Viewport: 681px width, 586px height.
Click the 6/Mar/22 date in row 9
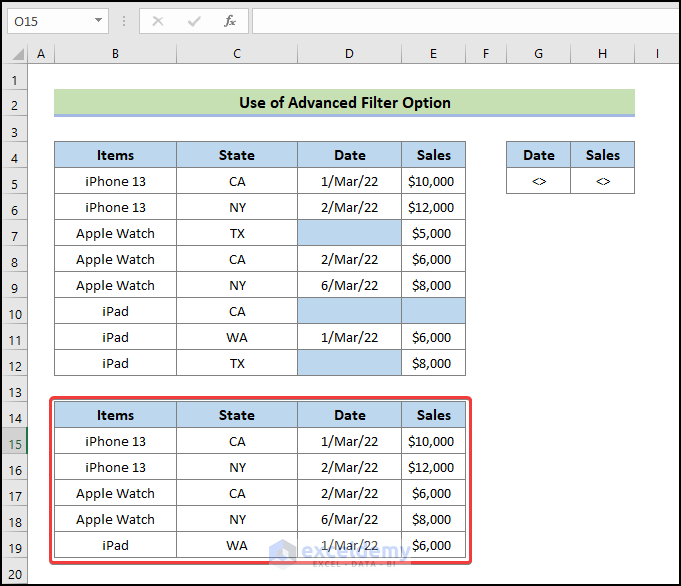pos(350,285)
